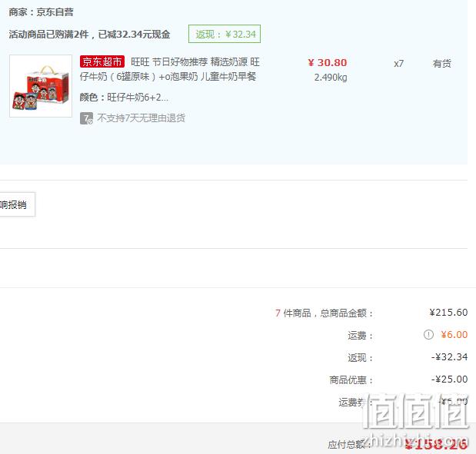The image size is (476, 454).
Task: Select the 返现： label in summary
Action: pos(361,358)
